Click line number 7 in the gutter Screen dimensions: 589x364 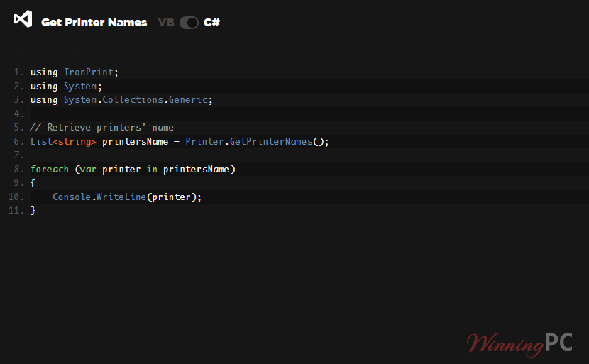coord(18,155)
